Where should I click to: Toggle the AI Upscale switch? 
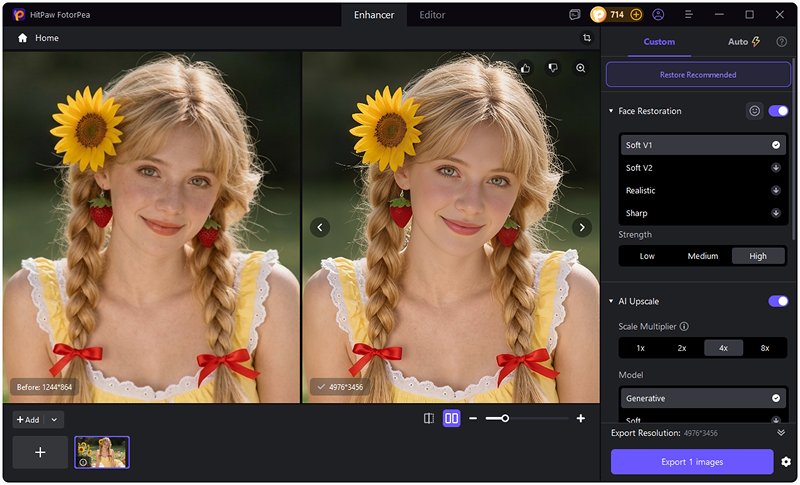pos(778,301)
